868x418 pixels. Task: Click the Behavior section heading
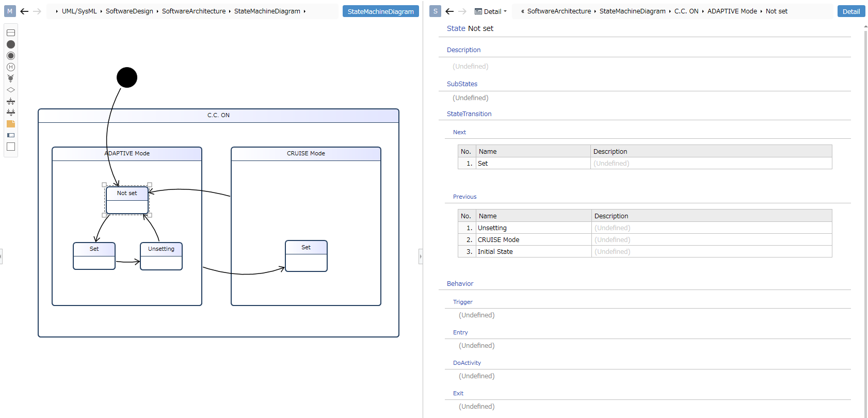(460, 284)
